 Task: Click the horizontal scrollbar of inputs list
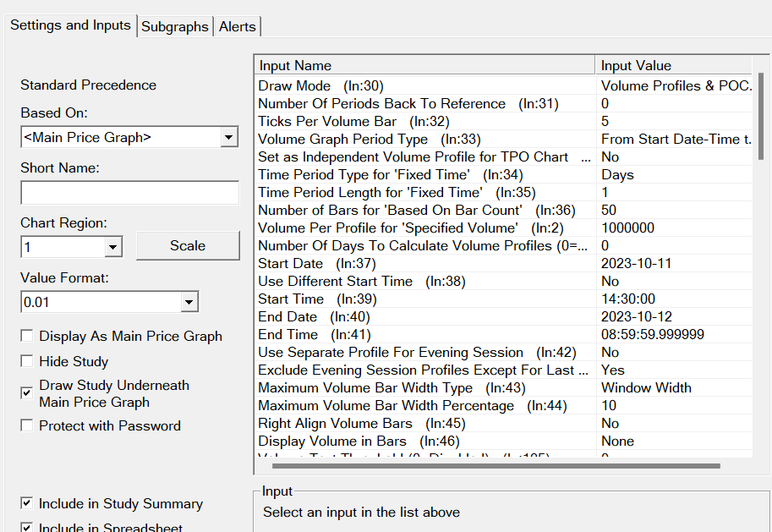(x=496, y=465)
